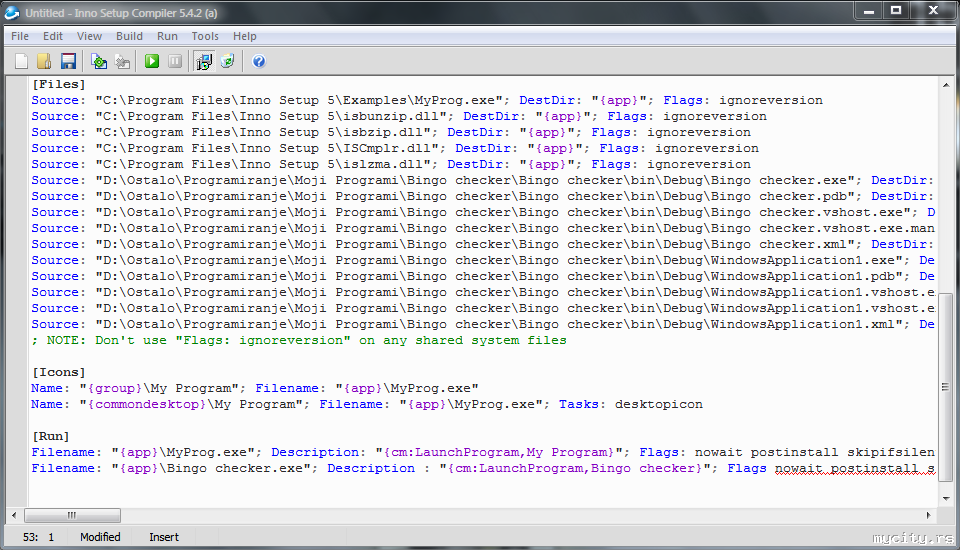960x550 pixels.
Task: Click the Help menu item
Action: 245,36
